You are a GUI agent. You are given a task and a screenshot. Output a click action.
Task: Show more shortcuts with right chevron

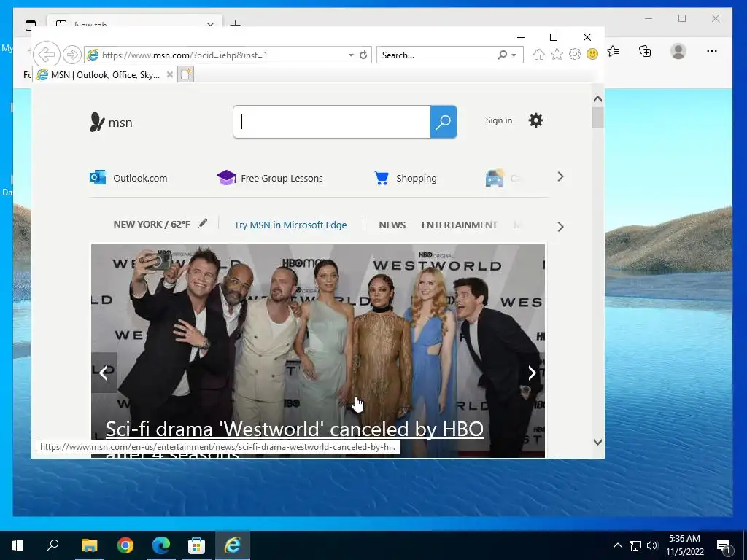coord(560,176)
